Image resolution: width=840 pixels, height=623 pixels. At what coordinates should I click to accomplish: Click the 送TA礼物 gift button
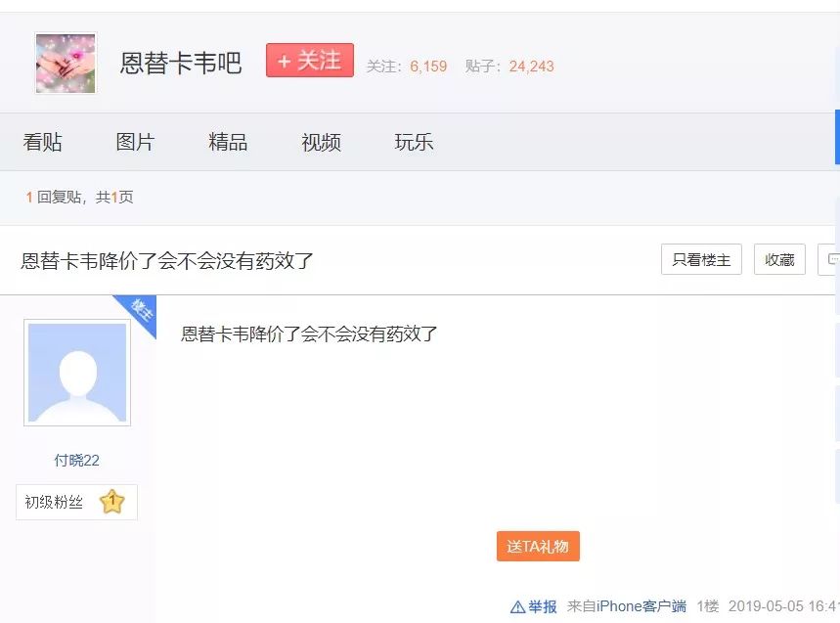pyautogui.click(x=538, y=546)
